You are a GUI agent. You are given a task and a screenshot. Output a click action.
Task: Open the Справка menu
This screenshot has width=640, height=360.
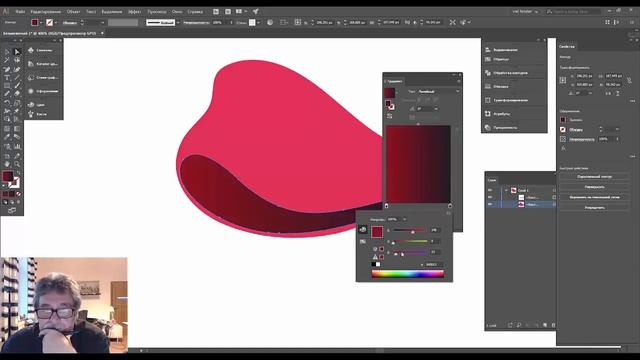click(x=195, y=12)
